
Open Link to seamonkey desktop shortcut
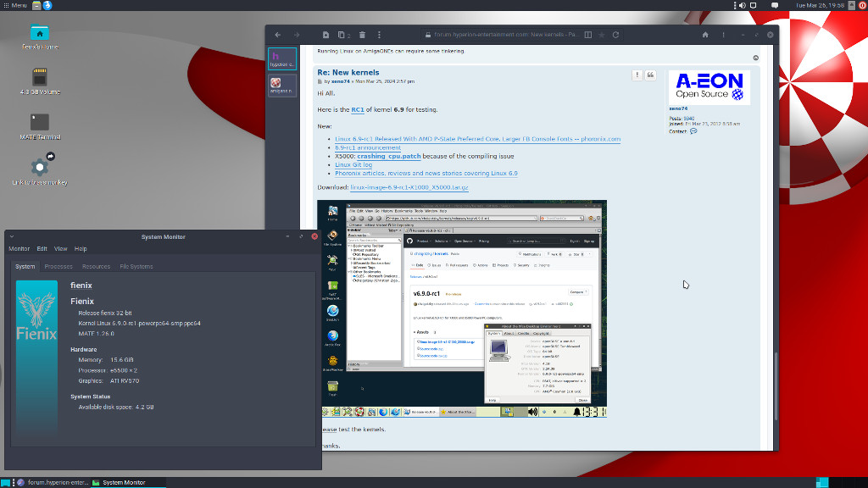39,169
